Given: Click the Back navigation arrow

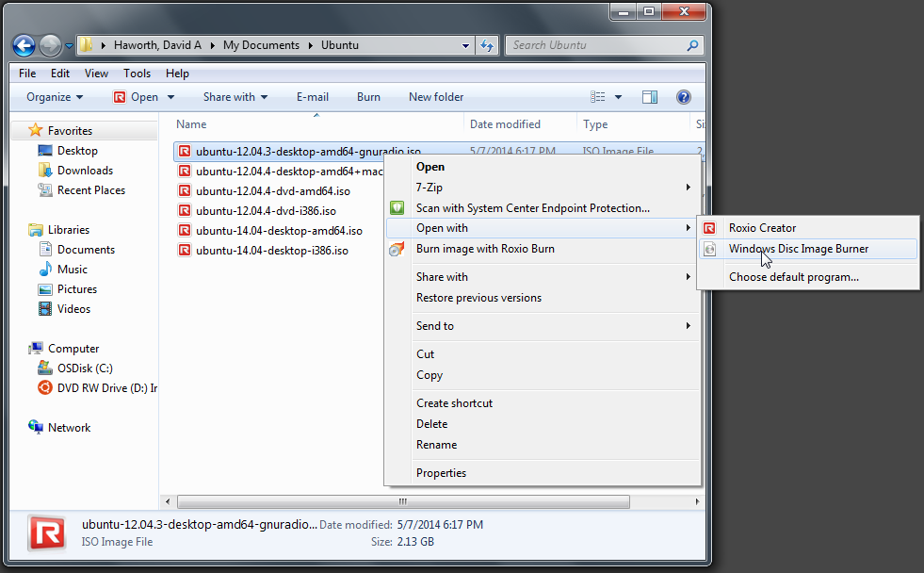Looking at the screenshot, I should [24, 45].
